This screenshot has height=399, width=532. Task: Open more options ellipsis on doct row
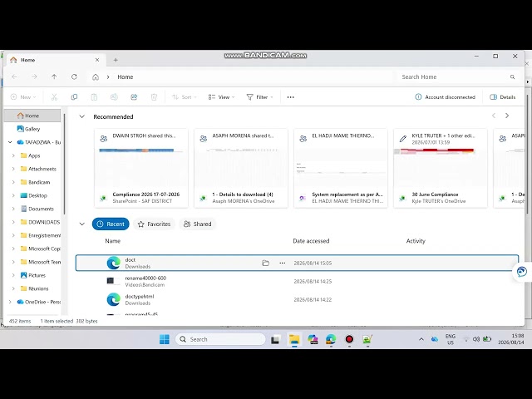click(283, 263)
